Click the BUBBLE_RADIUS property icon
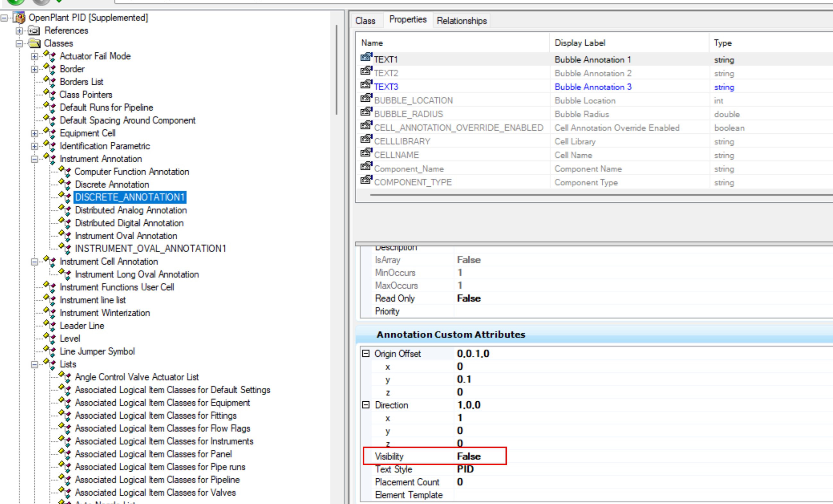The width and height of the screenshot is (833, 504). [x=366, y=112]
